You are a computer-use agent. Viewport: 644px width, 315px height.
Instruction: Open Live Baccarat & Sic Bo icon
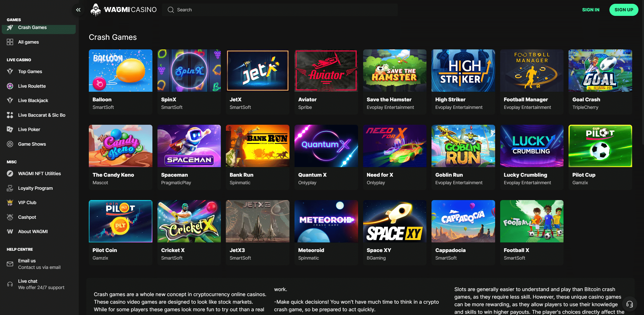pos(10,115)
